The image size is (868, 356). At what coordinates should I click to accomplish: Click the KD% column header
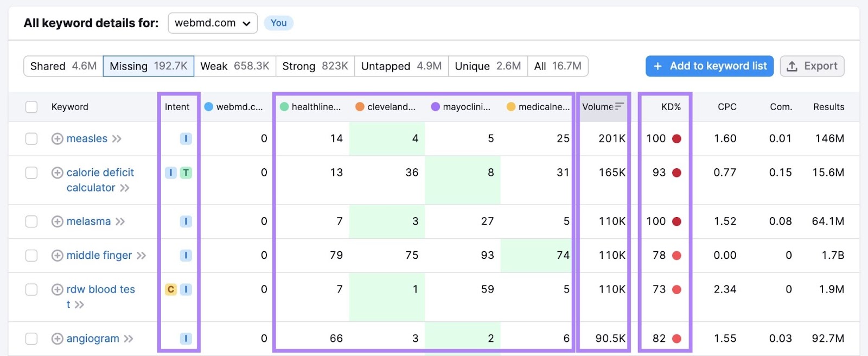[x=671, y=107]
